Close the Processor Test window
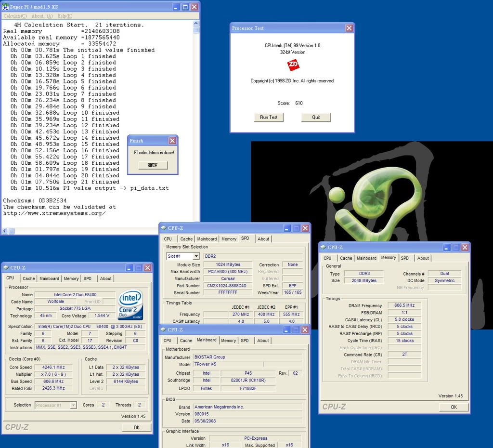Image resolution: width=493 pixels, height=448 pixels. tap(349, 28)
